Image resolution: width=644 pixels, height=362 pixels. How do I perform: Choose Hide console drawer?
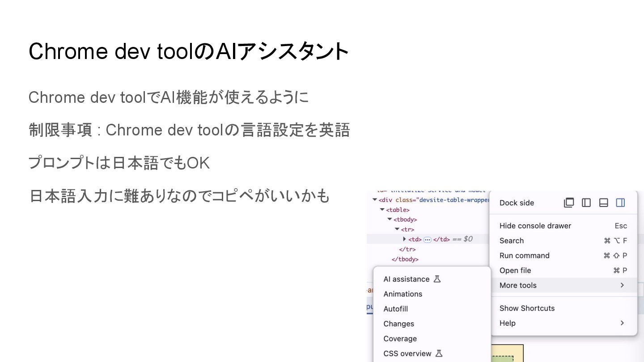point(563,226)
